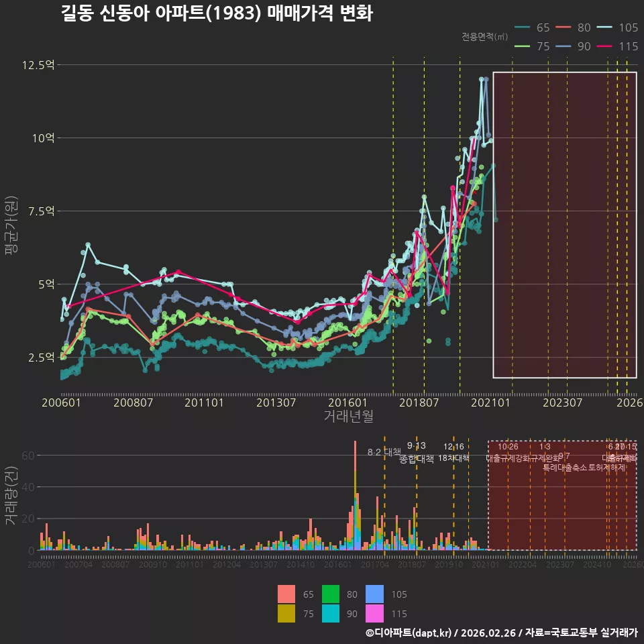644x644 pixels.
Task: Click the 12·16 18차대책 marker label
Action: pos(453,452)
